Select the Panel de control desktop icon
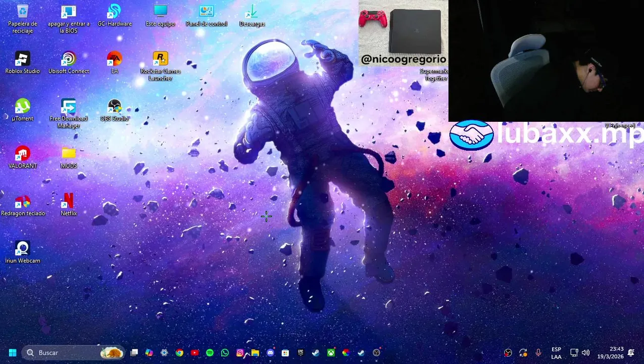644x364 pixels. pyautogui.click(x=206, y=16)
